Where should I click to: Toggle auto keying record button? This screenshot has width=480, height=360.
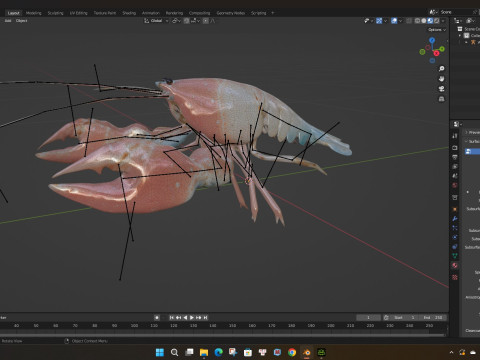(157, 318)
